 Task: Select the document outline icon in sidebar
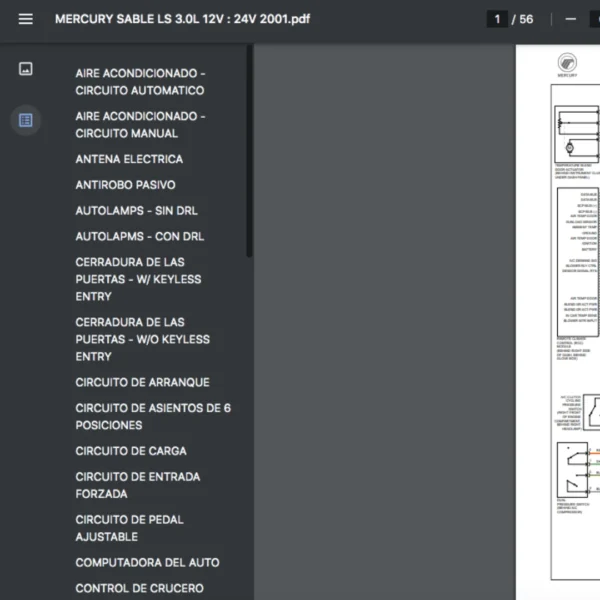[x=25, y=120]
